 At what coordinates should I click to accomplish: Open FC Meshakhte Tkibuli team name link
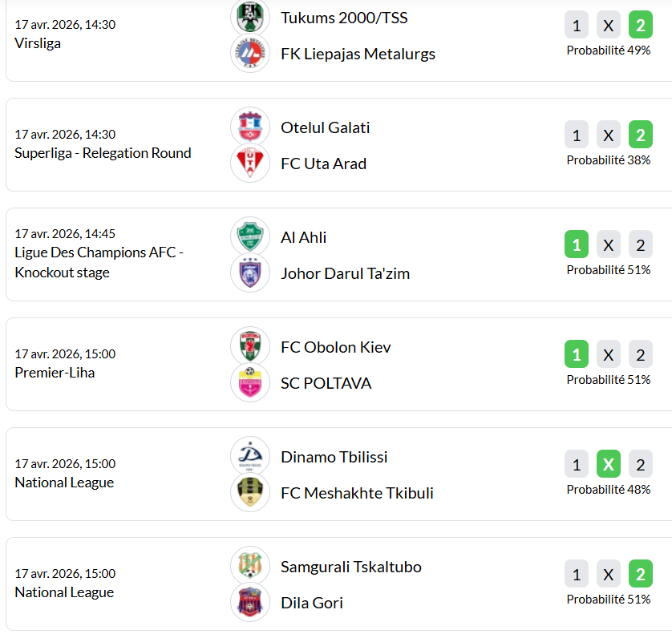coord(357,493)
